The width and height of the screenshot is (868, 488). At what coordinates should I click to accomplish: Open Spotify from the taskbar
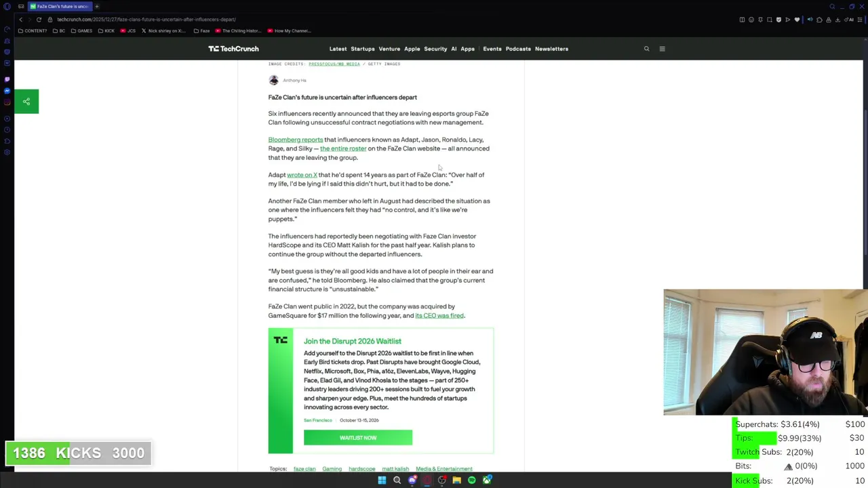pos(471,480)
